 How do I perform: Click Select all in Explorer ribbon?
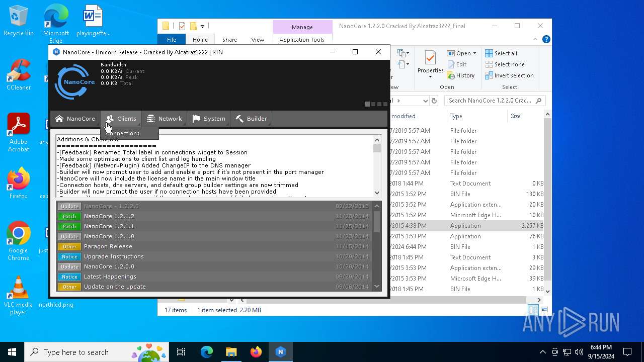[501, 53]
